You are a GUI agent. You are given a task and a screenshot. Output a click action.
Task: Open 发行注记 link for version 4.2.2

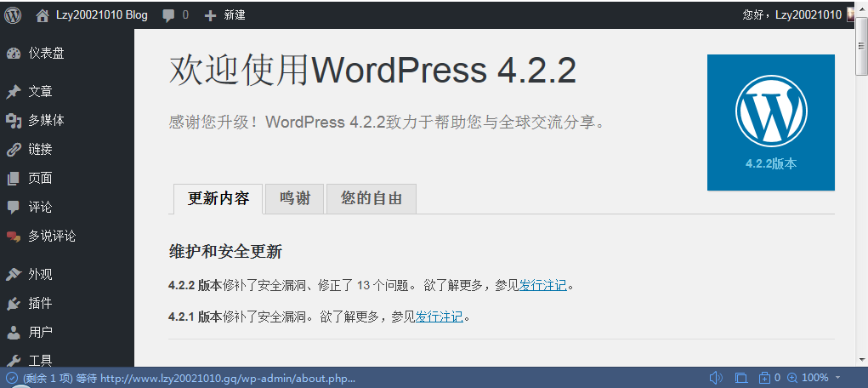(542, 285)
